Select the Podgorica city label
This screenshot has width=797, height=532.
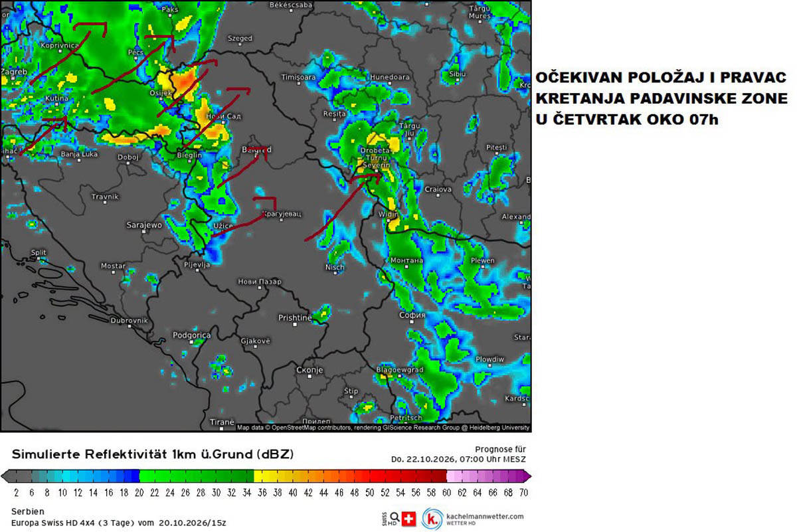pyautogui.click(x=191, y=335)
